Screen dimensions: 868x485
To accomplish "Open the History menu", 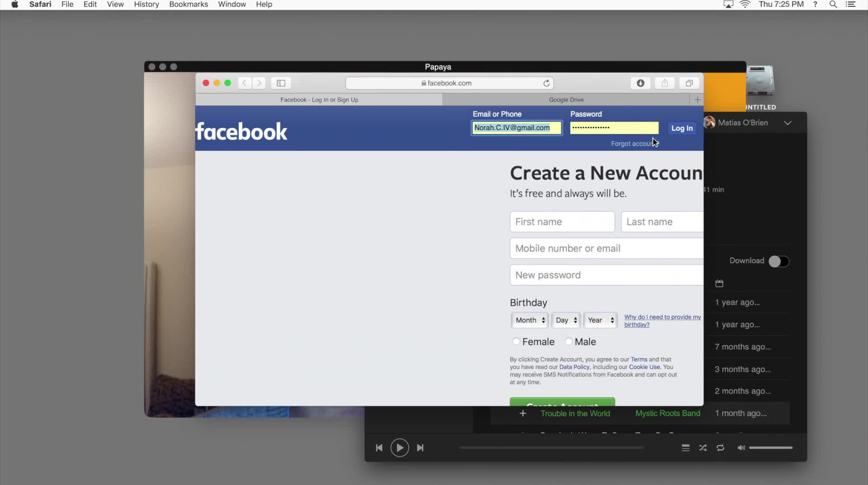I will 146,5.
